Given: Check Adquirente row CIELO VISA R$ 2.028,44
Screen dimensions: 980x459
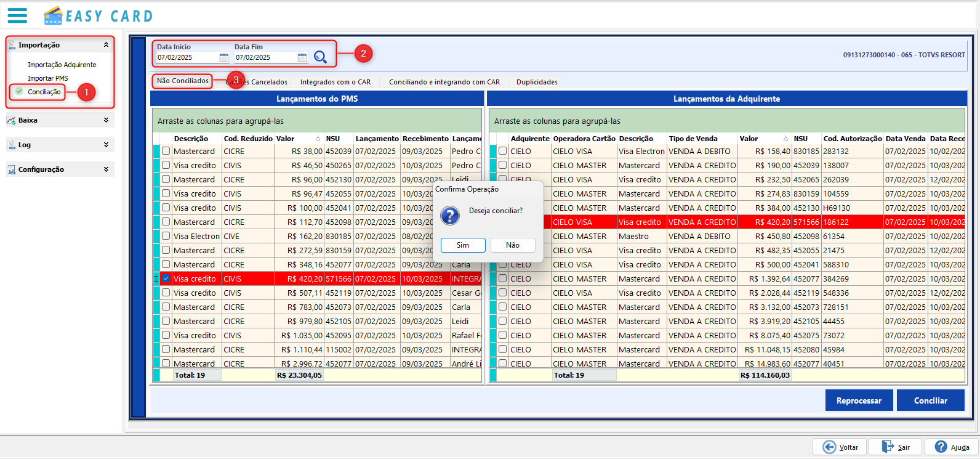Looking at the screenshot, I should [503, 293].
